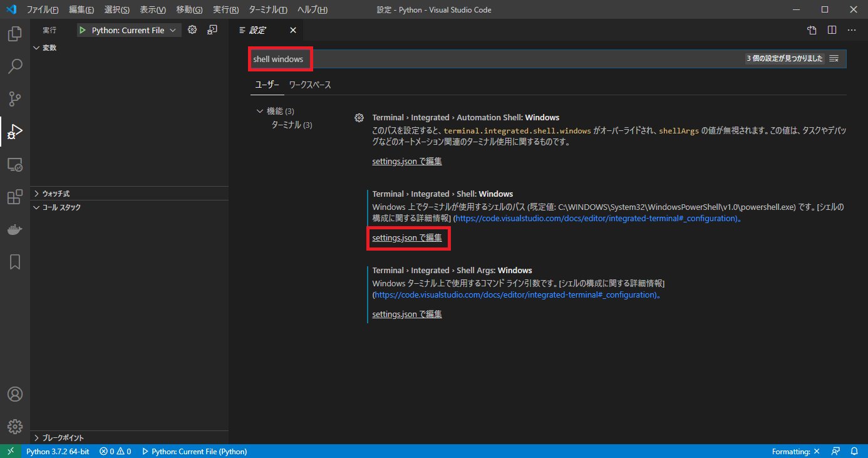Open the 表示(V) menu

[x=153, y=10]
